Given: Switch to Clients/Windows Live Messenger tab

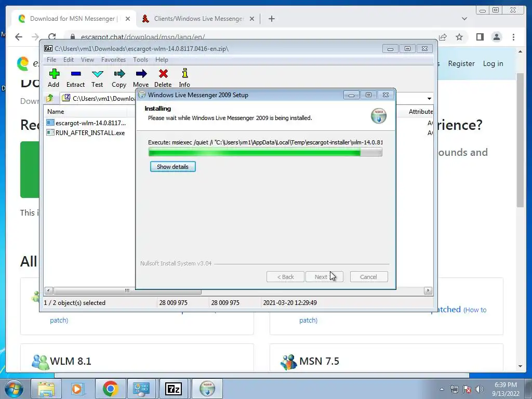Looking at the screenshot, I should 198,19.
